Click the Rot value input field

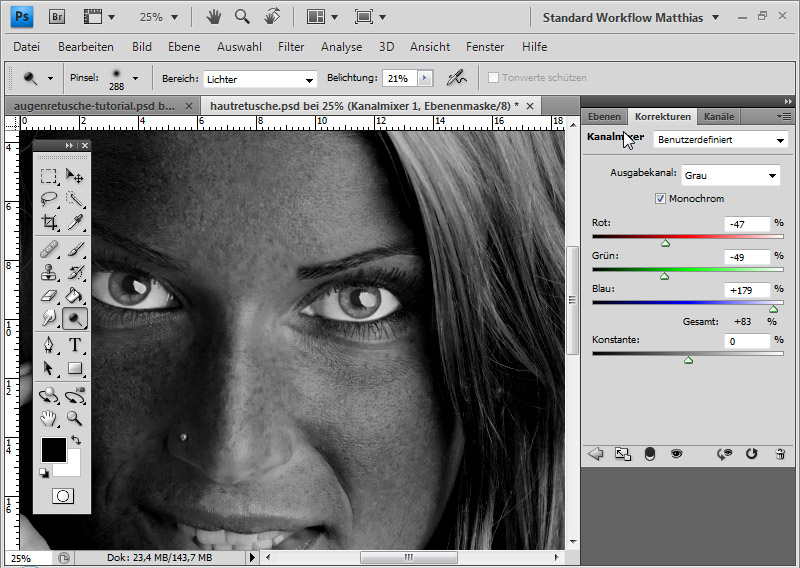point(746,224)
